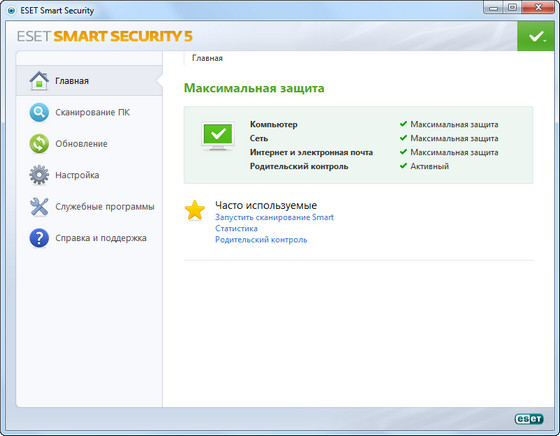Open the Настройка settings section
Screen dimensions: 560x436
point(77,175)
